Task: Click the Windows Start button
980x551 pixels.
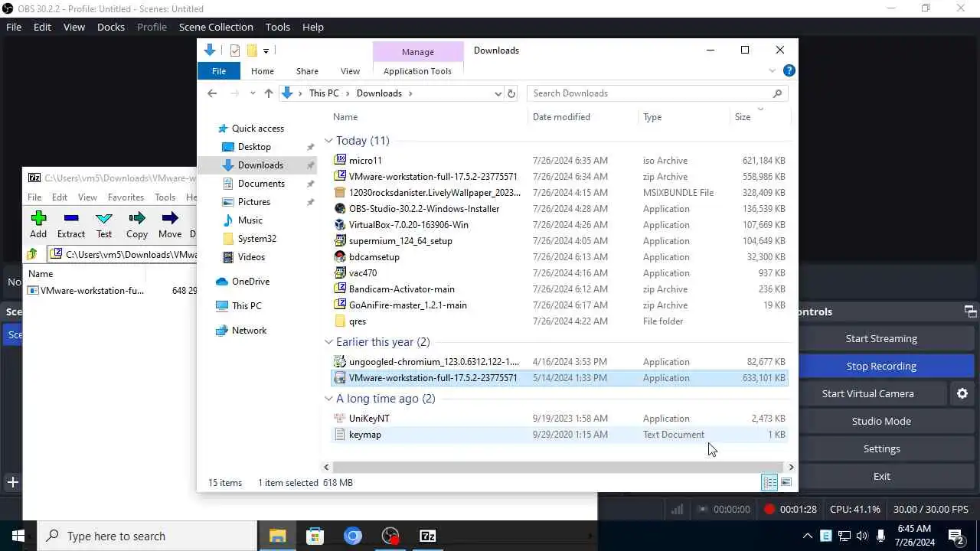Action: click(x=18, y=536)
